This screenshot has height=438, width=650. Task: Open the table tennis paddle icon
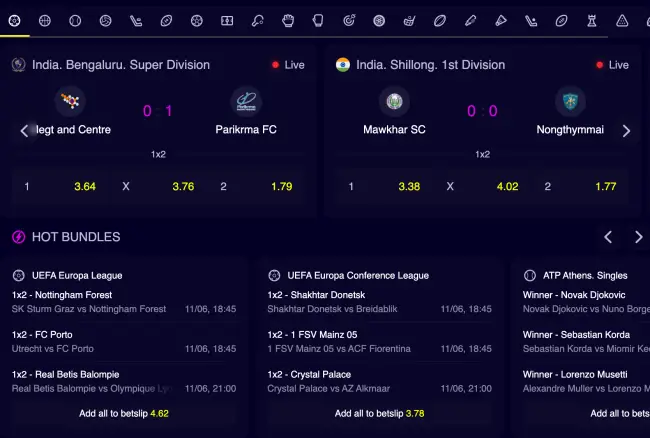(x=258, y=20)
